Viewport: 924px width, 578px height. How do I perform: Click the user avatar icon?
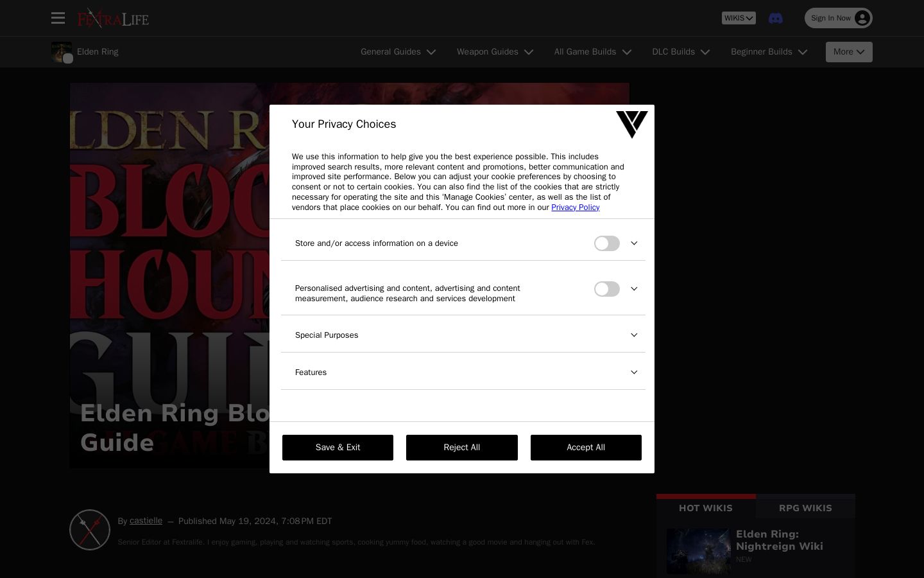click(862, 18)
